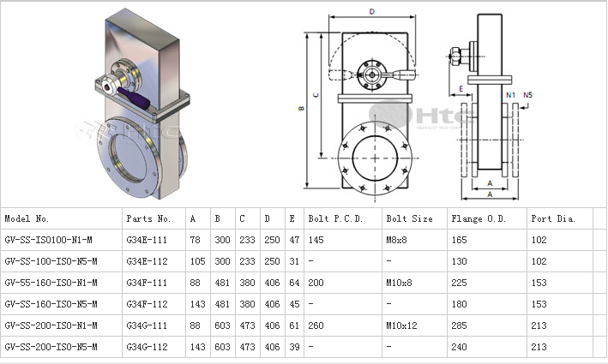Viewport: 608px width, 364px height.
Task: Select part number G34F-112
Action: click(x=146, y=304)
